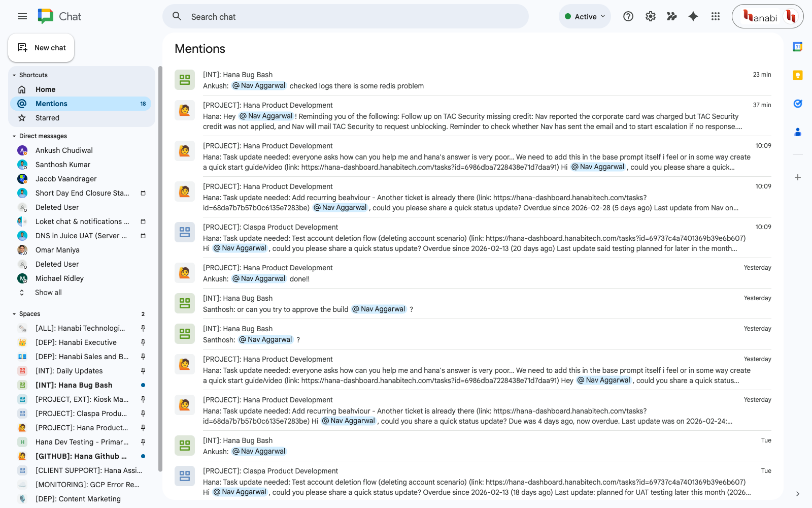Start a New chat
The image size is (812, 508).
pyautogui.click(x=41, y=47)
